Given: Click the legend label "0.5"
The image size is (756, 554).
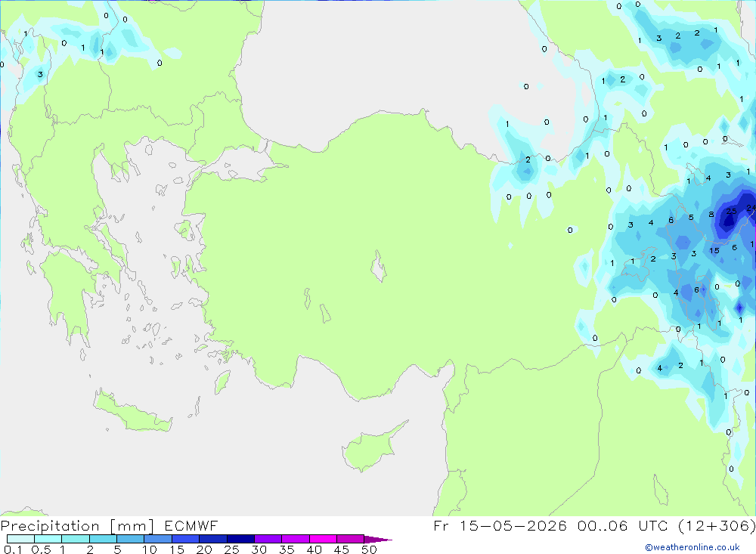Looking at the screenshot, I should pos(41,549).
